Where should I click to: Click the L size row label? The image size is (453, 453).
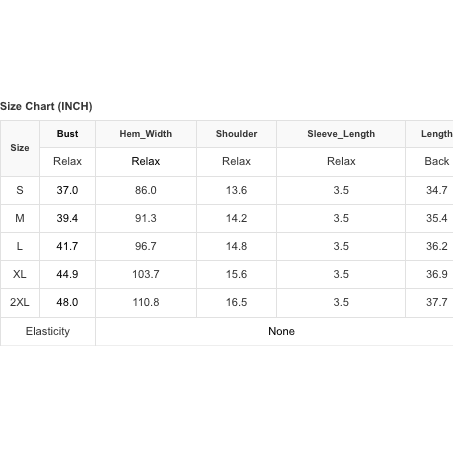pos(20,246)
